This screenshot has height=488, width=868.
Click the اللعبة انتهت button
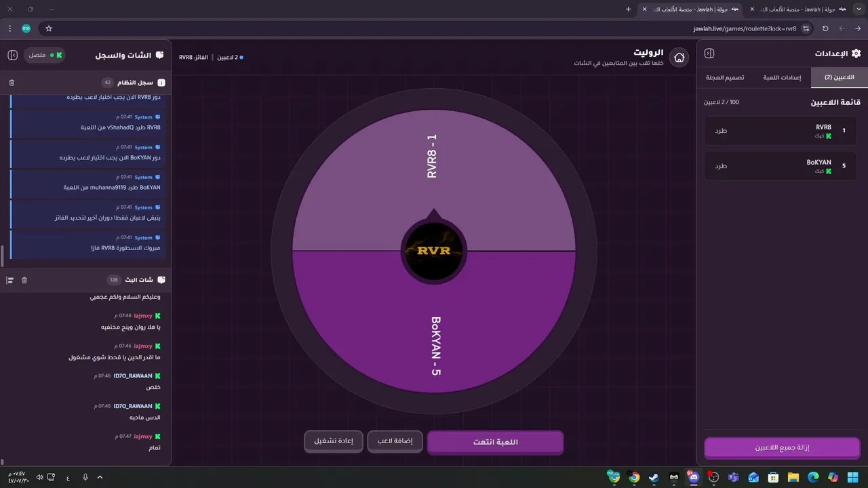point(495,442)
